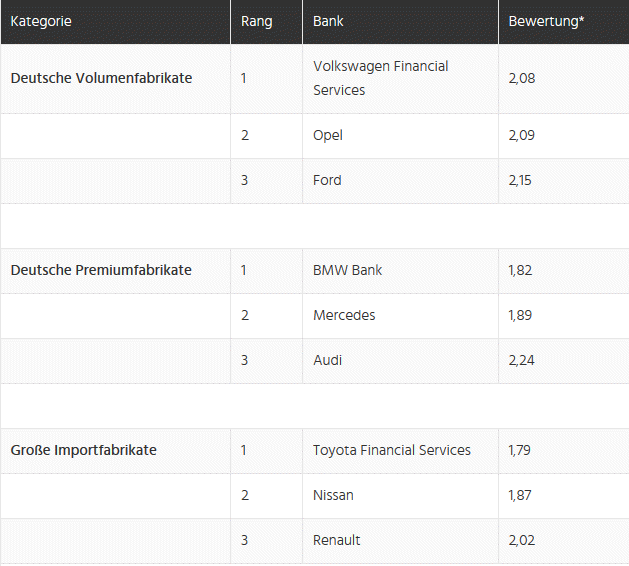Select the Rang column header
Image resolution: width=629 pixels, height=566 pixels.
(x=266, y=22)
